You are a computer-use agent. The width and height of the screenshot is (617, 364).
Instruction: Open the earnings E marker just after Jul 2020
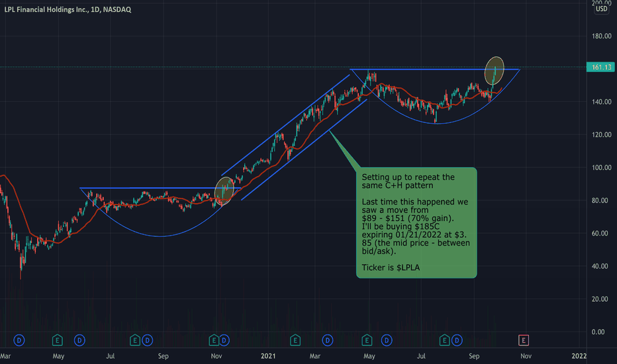135,340
